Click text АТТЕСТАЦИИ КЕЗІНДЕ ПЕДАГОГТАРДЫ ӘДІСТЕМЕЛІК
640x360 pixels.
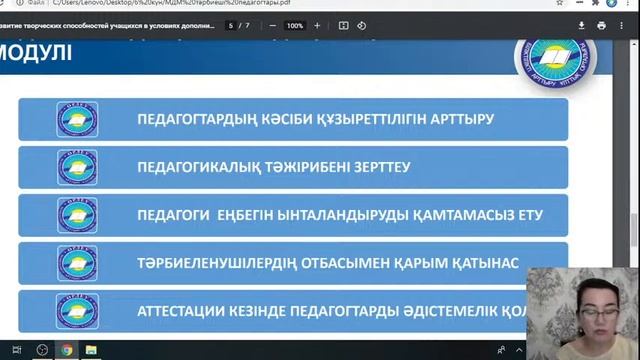(317, 311)
